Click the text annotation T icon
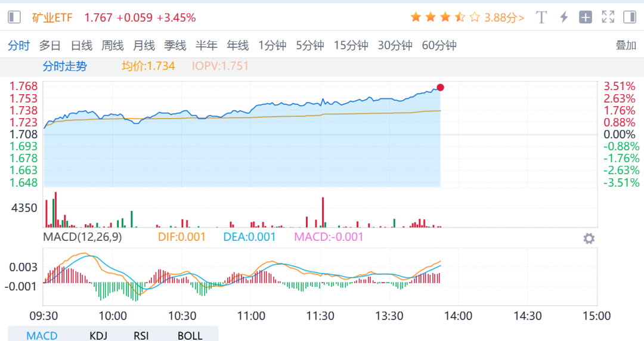 (541, 17)
